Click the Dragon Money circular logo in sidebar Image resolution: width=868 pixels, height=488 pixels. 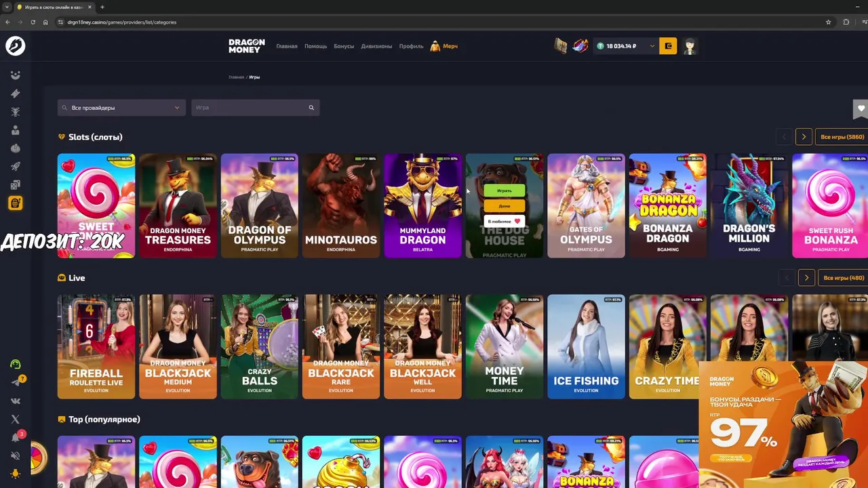(16, 46)
